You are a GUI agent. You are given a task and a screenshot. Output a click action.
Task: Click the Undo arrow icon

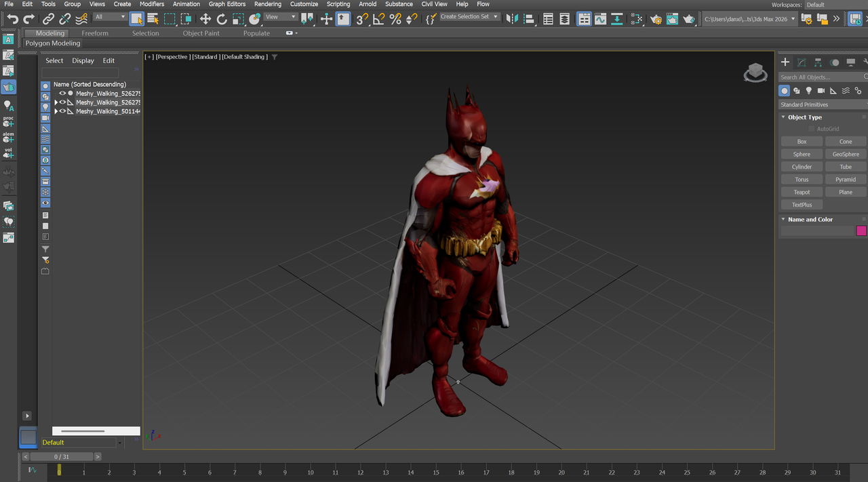(12, 19)
